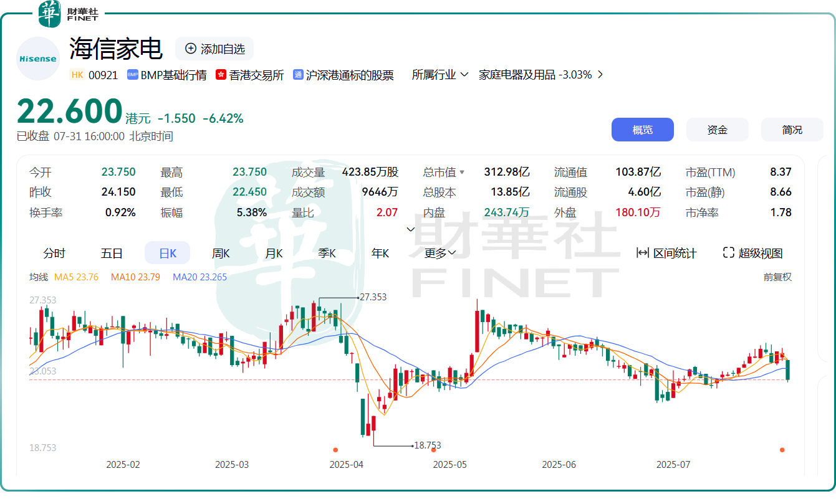Screen dimensions: 836x504
Task: Click the 量比 value 2.07
Action: click(387, 212)
